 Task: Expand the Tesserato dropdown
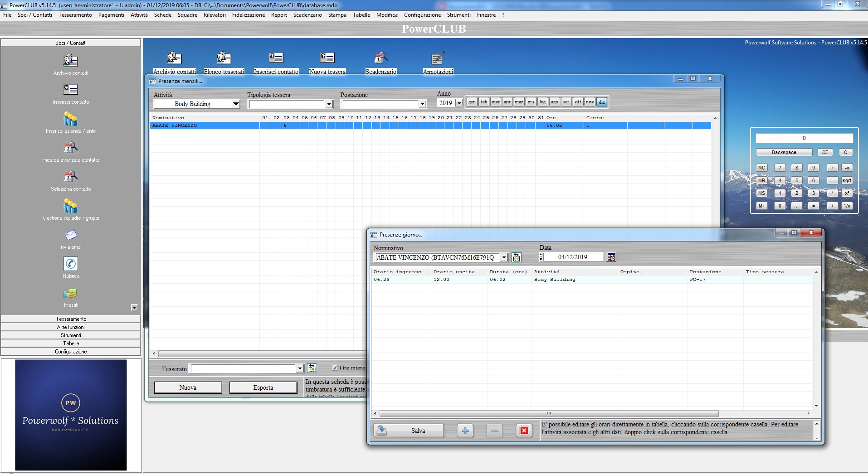tap(300, 368)
